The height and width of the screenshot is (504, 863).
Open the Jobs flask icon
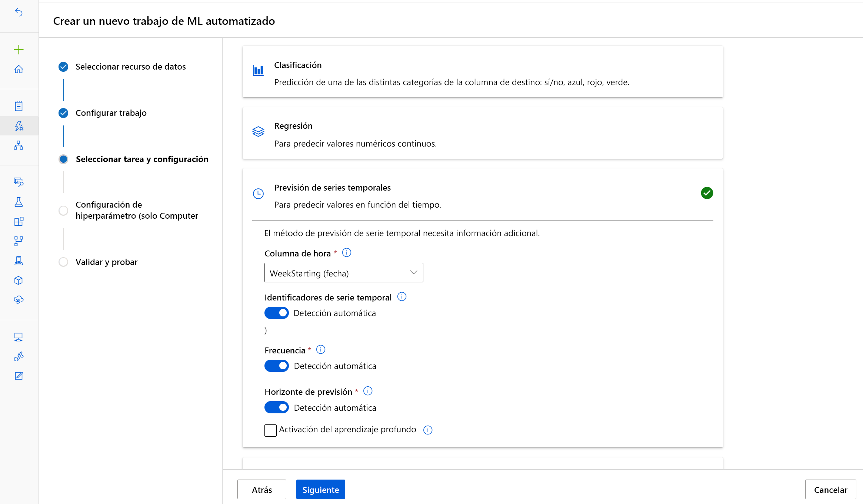[x=19, y=202]
